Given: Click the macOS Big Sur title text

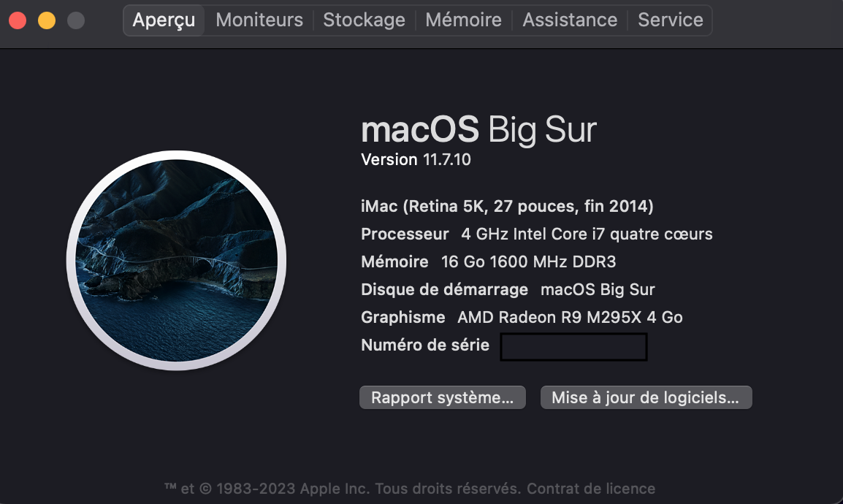Looking at the screenshot, I should click(478, 130).
